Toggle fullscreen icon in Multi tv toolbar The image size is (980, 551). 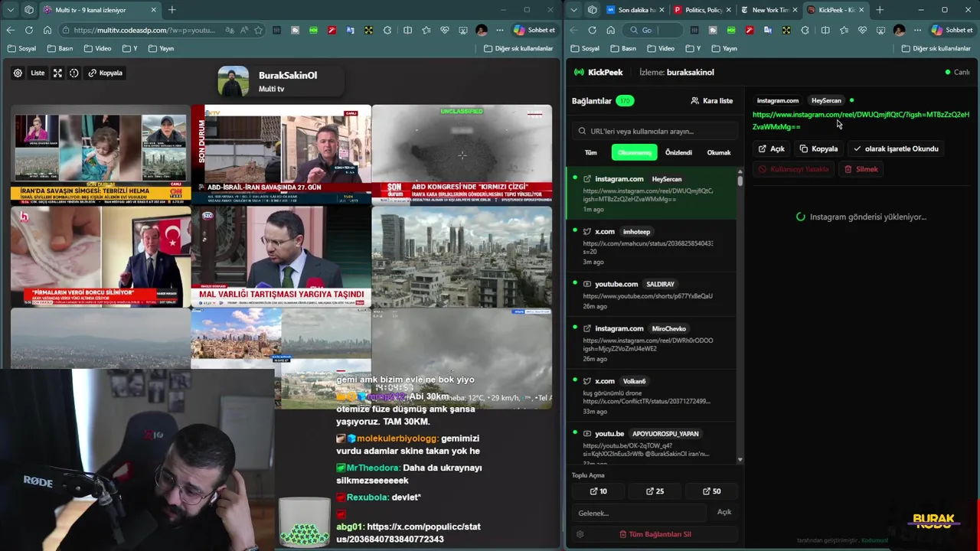click(x=57, y=73)
